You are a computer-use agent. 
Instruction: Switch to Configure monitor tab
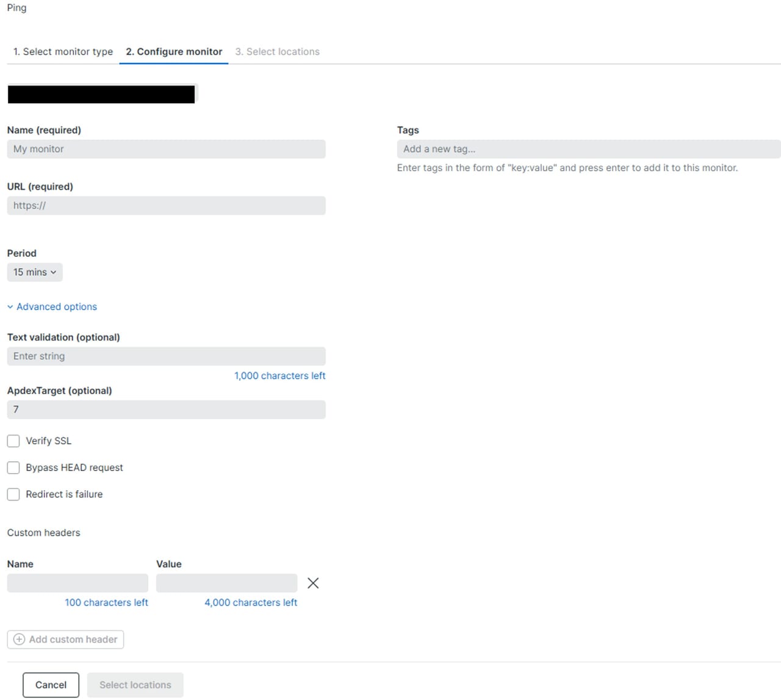click(x=174, y=52)
